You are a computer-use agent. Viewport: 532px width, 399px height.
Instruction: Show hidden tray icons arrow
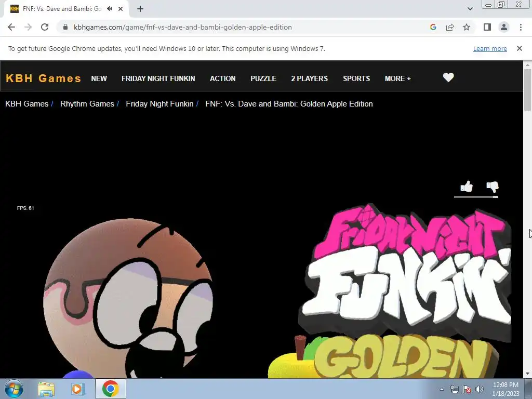pos(442,389)
